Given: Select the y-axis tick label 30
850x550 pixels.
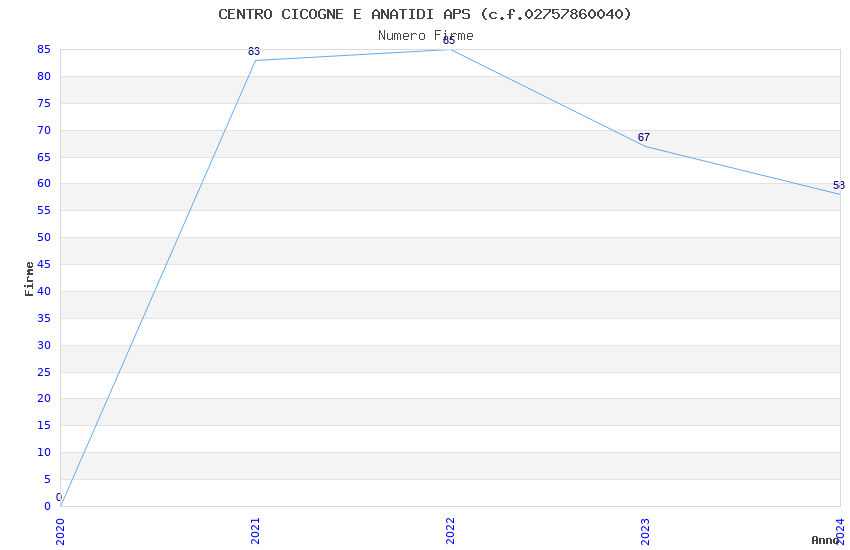Looking at the screenshot, I should click(x=44, y=345).
